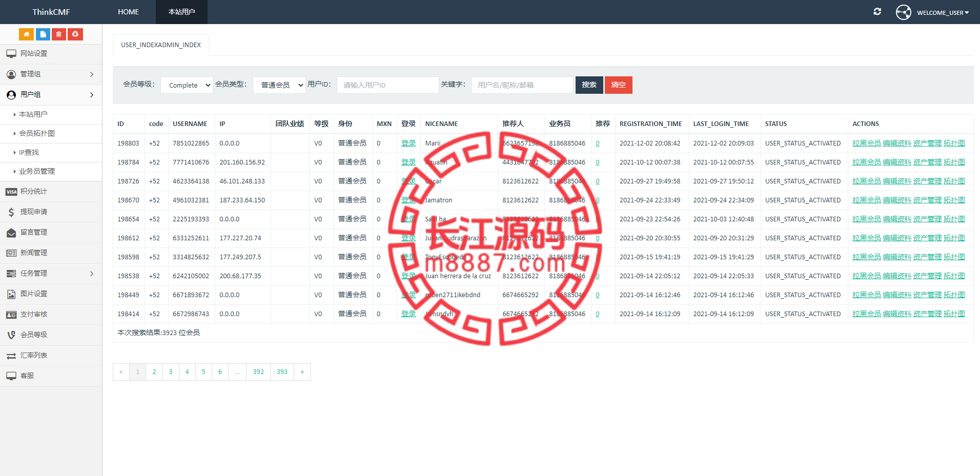
Task: Click 拓扑图 for user 198654
Action: click(x=954, y=219)
